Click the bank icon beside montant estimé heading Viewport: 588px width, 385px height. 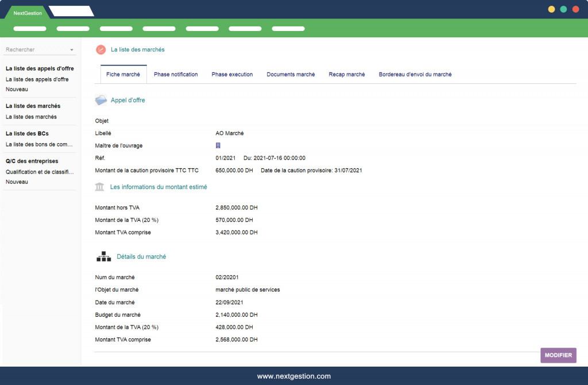point(100,187)
